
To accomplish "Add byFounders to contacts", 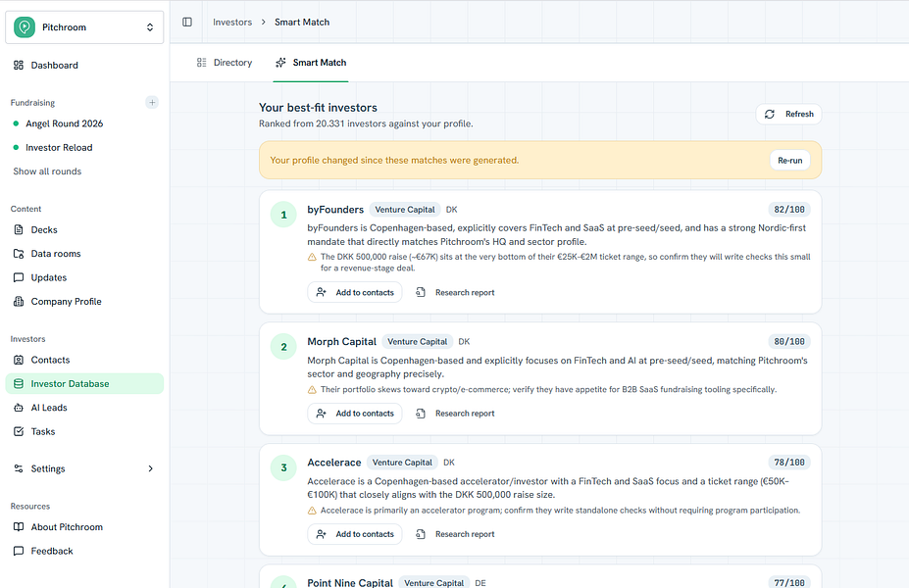I will point(355,293).
